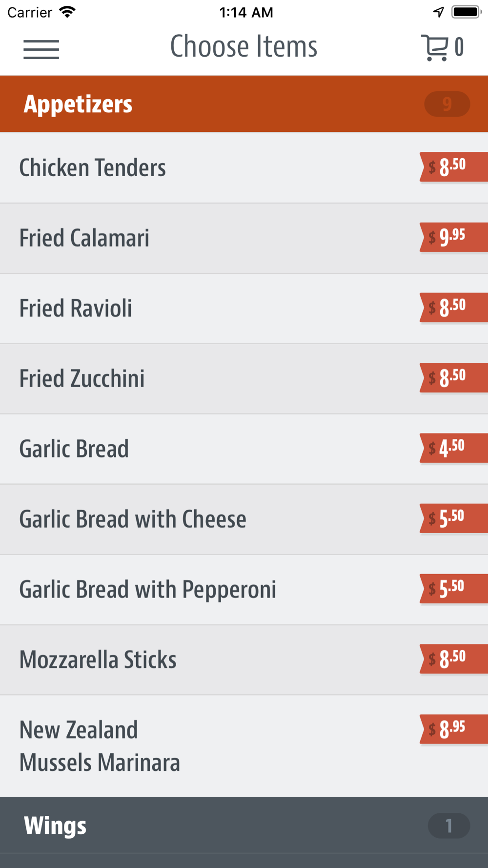The height and width of the screenshot is (868, 488).
Task: Tap the Choose Items title
Action: [x=244, y=47]
